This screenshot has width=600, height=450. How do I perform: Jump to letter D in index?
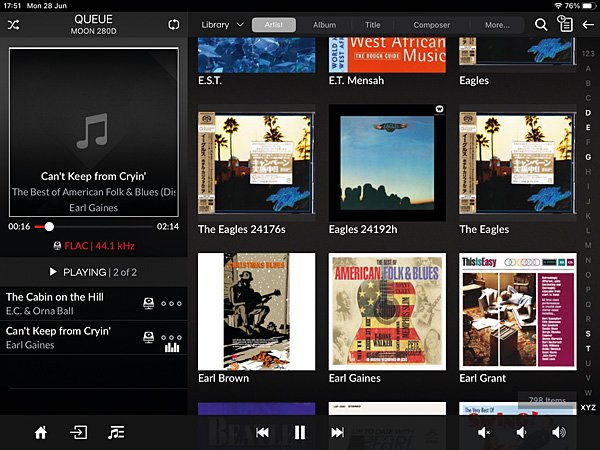[588, 112]
